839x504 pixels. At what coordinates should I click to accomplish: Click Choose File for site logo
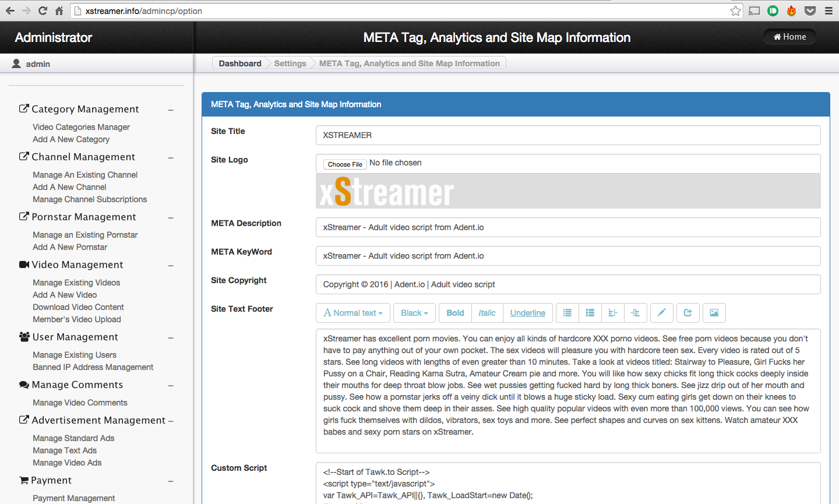(x=345, y=164)
